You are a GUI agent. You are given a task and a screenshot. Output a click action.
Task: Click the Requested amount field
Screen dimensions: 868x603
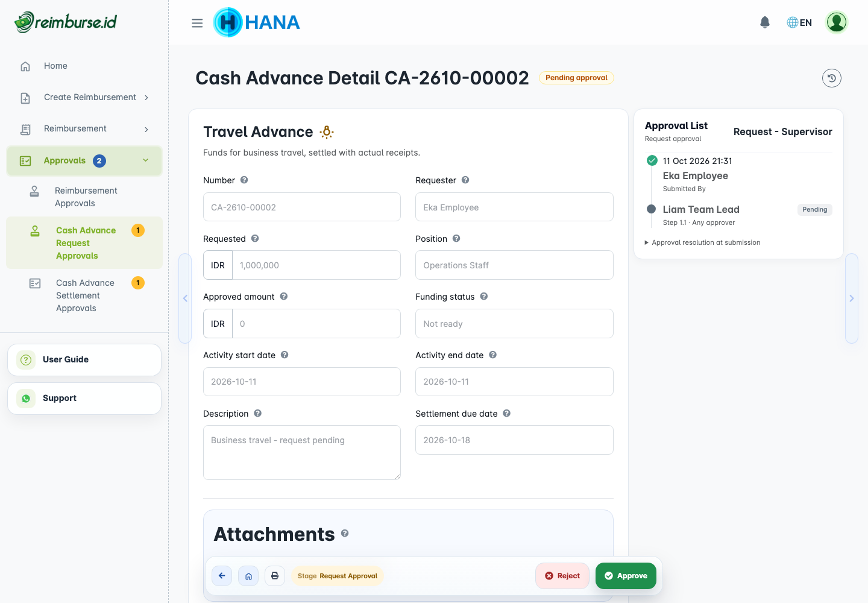pos(316,265)
